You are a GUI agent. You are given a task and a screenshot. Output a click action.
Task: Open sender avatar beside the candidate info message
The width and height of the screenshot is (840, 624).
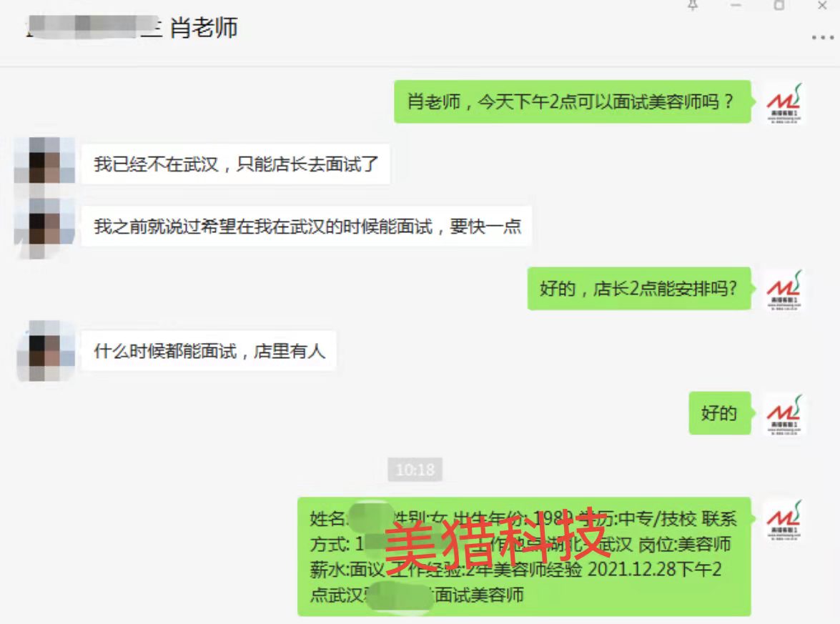784,520
